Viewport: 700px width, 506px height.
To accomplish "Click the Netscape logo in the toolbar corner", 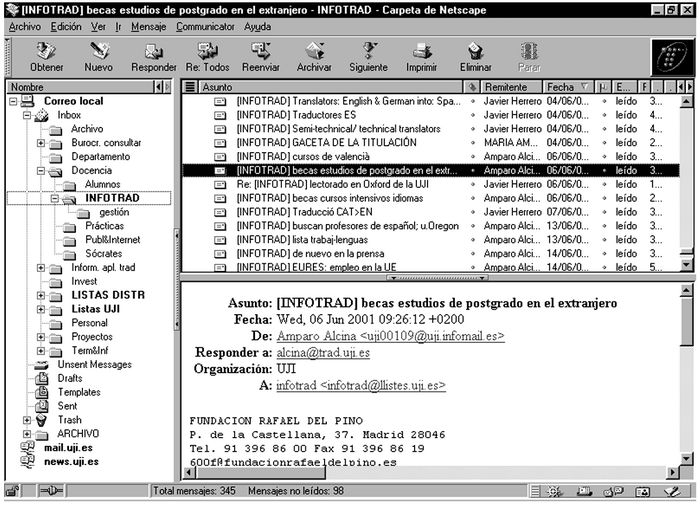I will [x=673, y=58].
